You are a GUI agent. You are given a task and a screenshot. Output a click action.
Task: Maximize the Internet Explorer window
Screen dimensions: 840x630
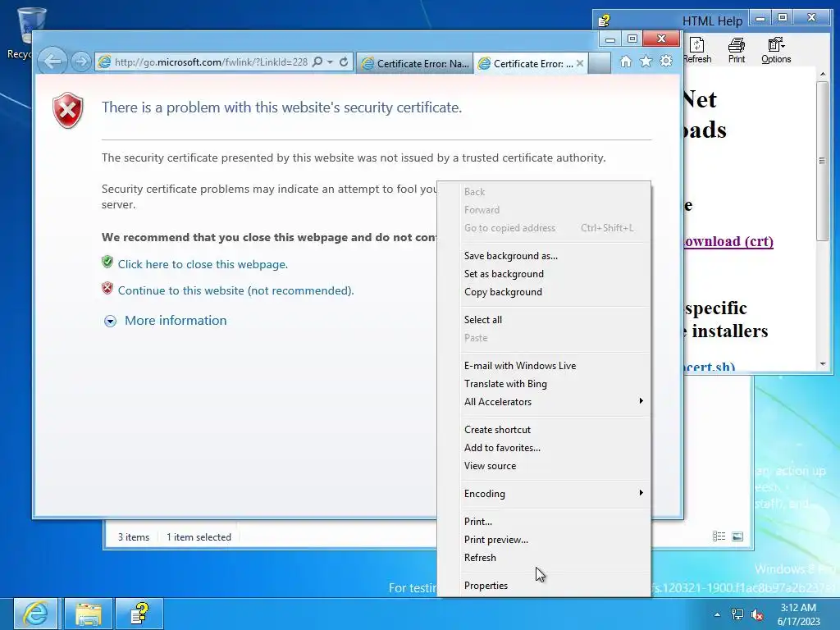pos(632,39)
